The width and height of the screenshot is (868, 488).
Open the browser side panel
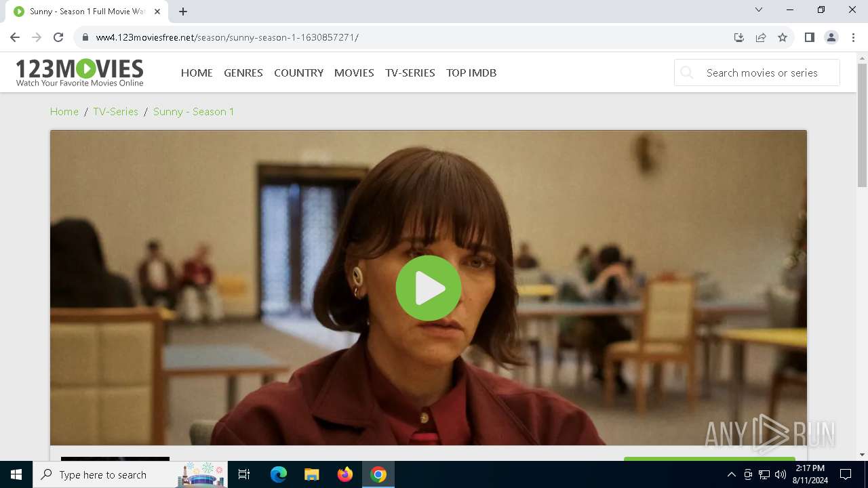[809, 37]
